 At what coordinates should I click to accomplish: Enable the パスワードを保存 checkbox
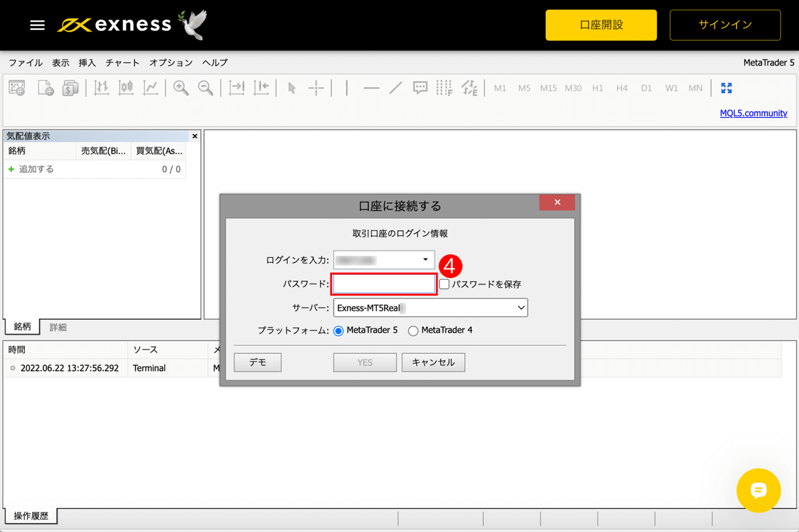443,284
